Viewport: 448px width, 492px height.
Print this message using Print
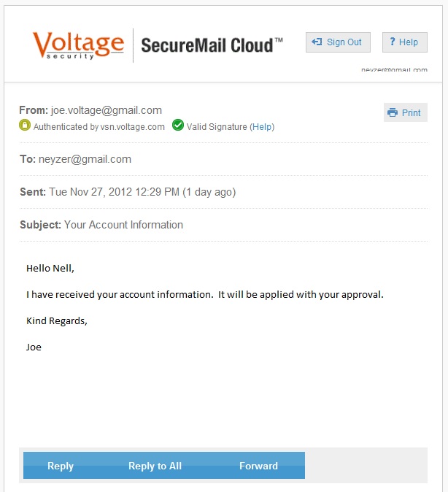pos(406,112)
